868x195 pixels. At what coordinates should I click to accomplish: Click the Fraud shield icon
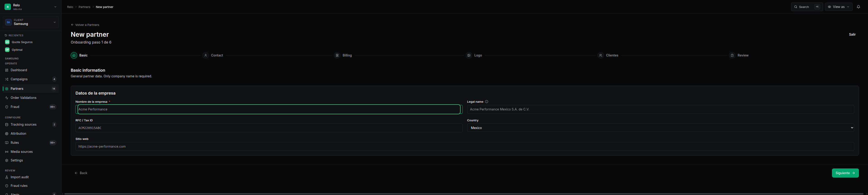6,107
